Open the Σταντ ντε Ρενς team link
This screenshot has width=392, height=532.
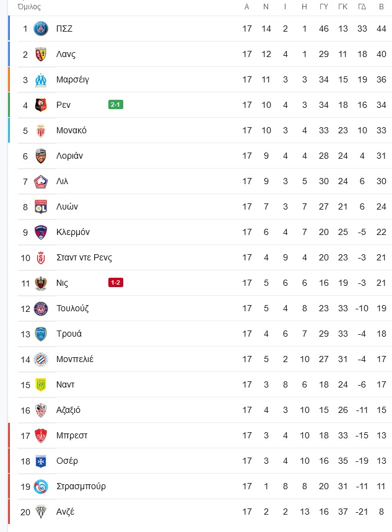pyautogui.click(x=84, y=257)
